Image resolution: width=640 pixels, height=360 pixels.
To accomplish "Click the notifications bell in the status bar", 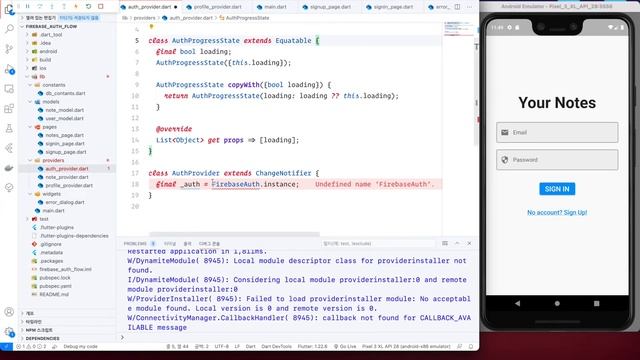I will 471,346.
